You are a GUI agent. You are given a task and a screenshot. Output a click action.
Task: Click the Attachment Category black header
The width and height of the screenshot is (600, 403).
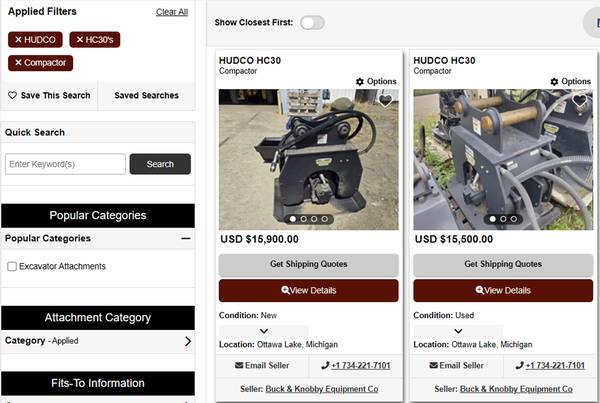(98, 318)
